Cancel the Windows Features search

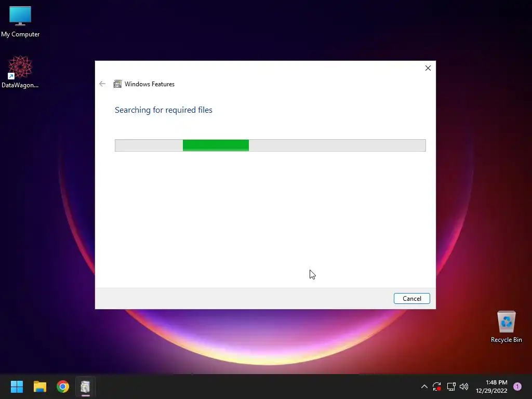(411, 299)
